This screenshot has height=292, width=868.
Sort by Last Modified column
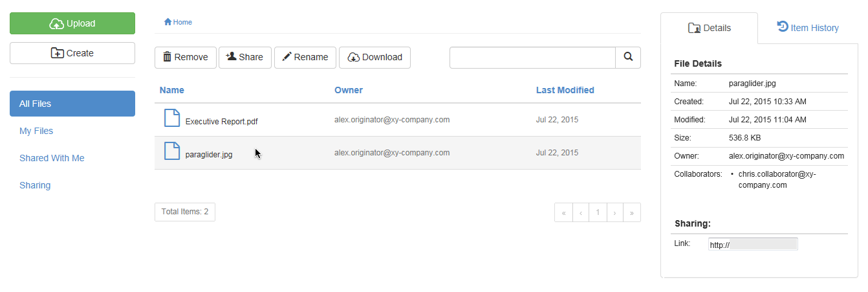click(x=565, y=90)
